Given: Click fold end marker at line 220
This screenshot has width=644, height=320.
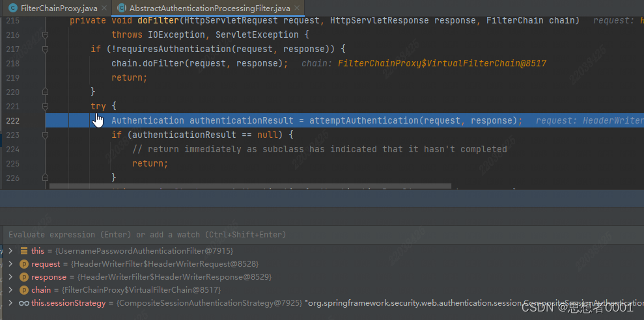Looking at the screenshot, I should [45, 92].
